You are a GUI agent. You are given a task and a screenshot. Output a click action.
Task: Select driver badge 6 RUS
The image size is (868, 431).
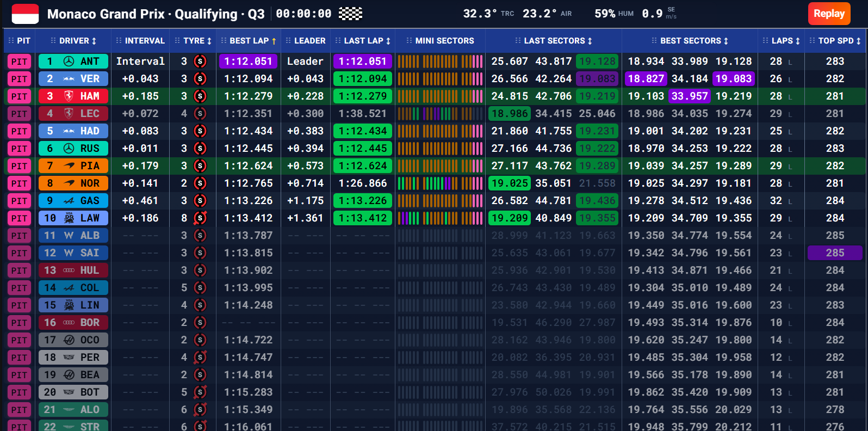tap(73, 149)
